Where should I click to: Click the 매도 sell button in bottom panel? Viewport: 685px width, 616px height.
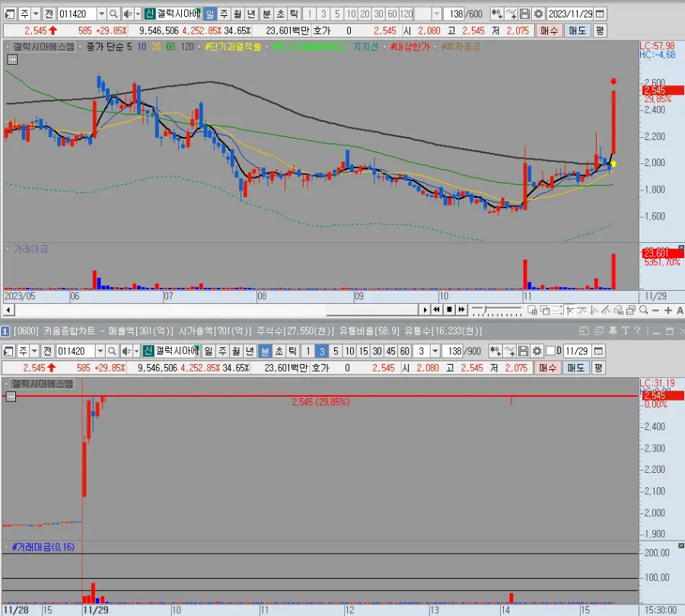pyautogui.click(x=576, y=368)
